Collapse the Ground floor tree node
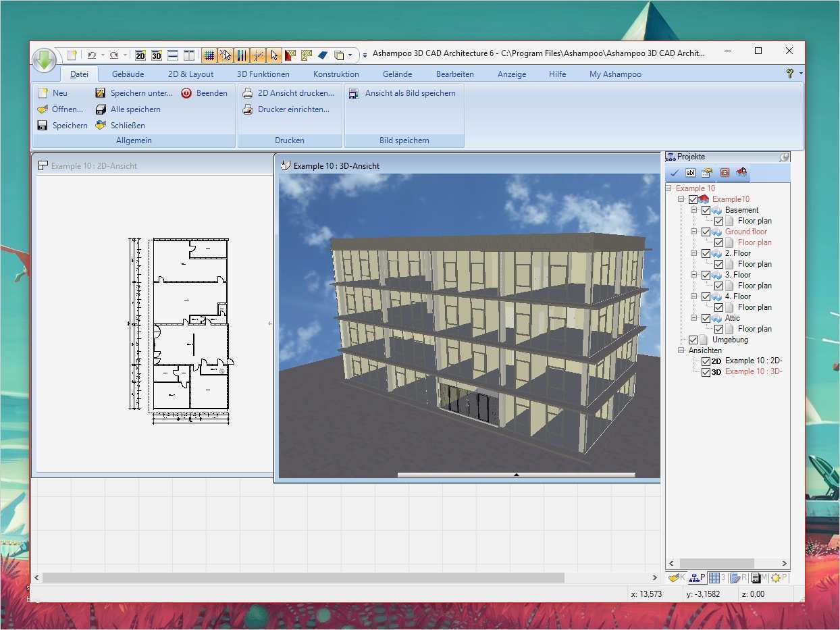The width and height of the screenshot is (840, 630). (x=694, y=232)
